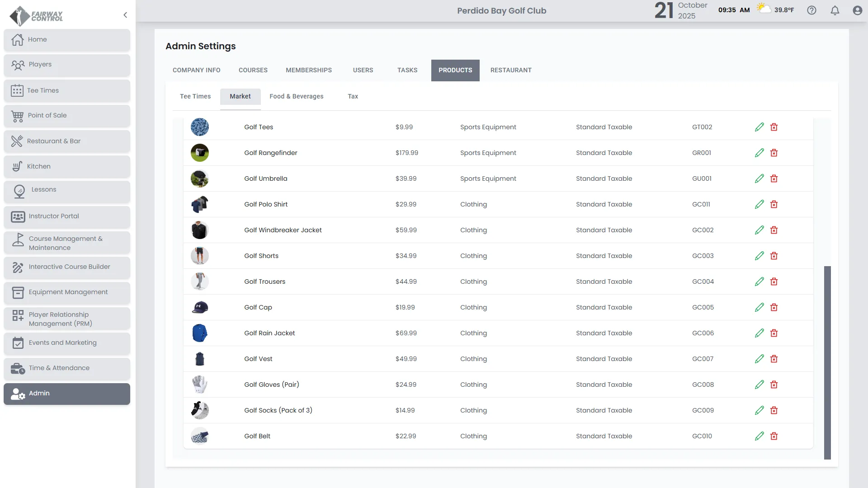Image resolution: width=868 pixels, height=488 pixels.
Task: Delete the Golf Umbrella product
Action: pos(774,178)
